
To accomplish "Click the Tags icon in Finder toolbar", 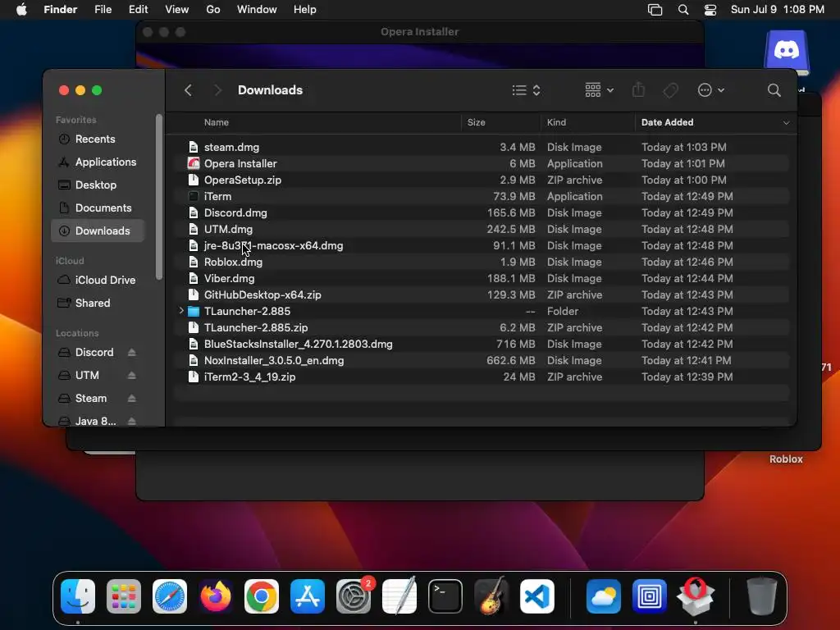I will point(670,90).
